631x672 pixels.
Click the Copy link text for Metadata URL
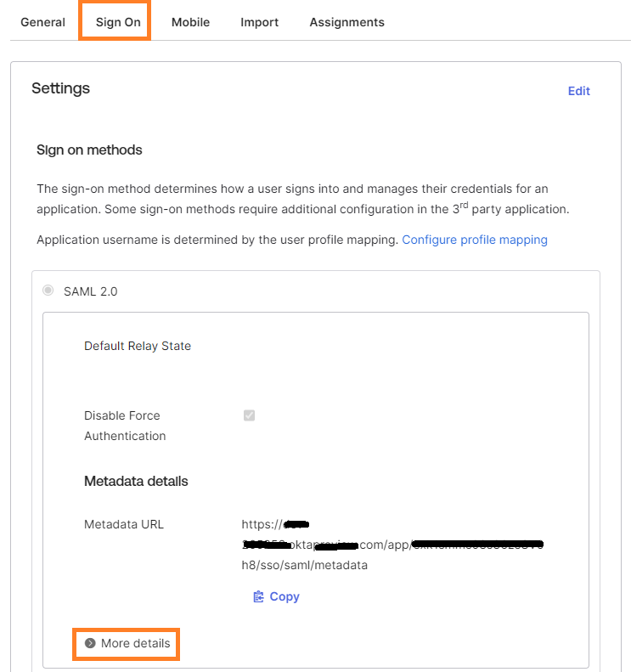(285, 596)
